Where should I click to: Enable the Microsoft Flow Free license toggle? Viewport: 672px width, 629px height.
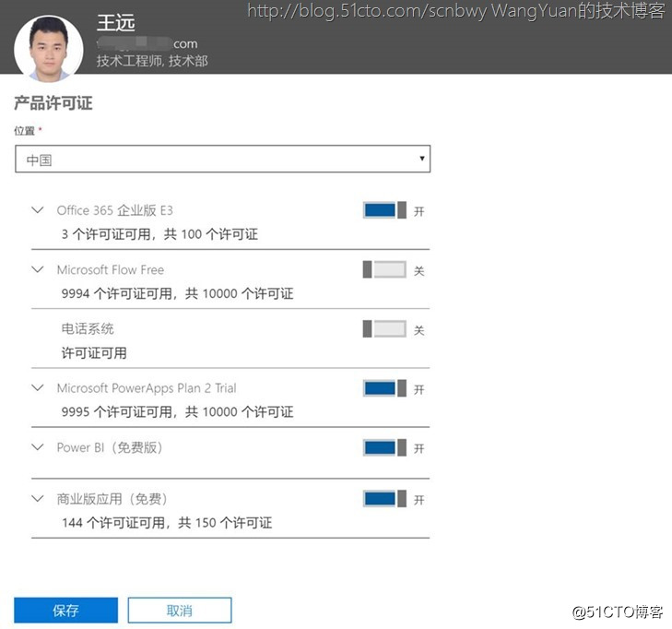(x=384, y=269)
